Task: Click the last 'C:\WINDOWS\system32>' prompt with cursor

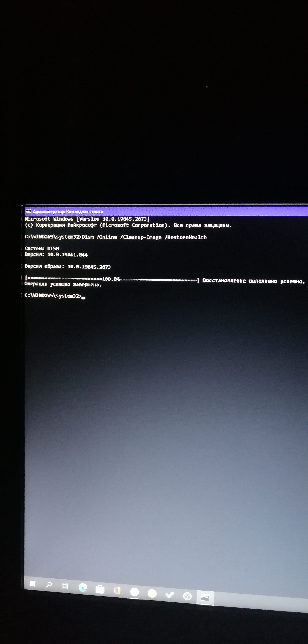Action: click(54, 296)
